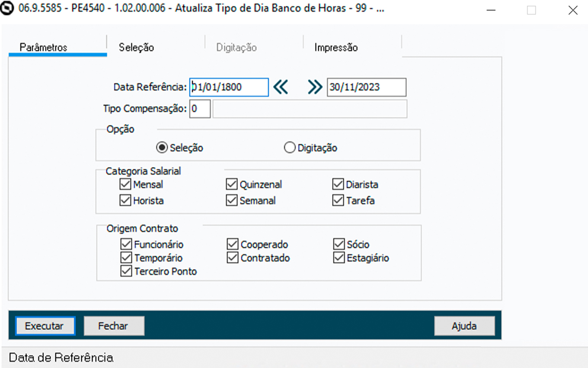Open the Seleção tab
The height and width of the screenshot is (368, 588).
click(137, 48)
